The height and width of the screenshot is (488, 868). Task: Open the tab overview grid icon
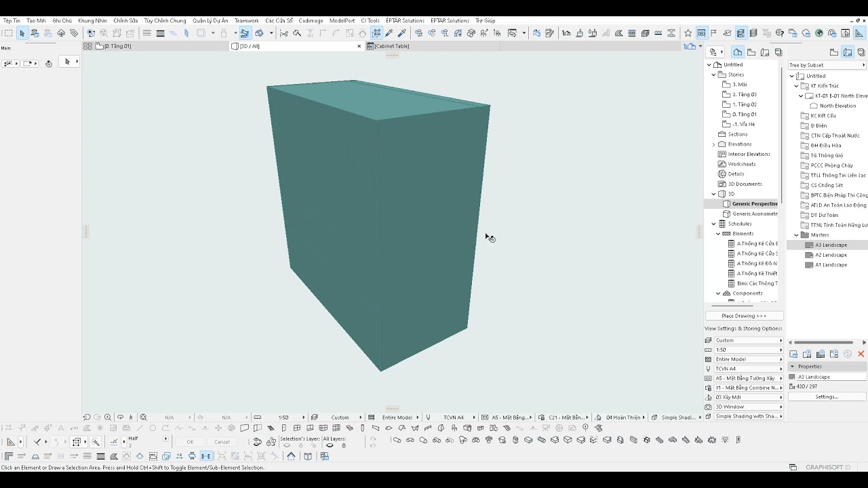[87, 46]
